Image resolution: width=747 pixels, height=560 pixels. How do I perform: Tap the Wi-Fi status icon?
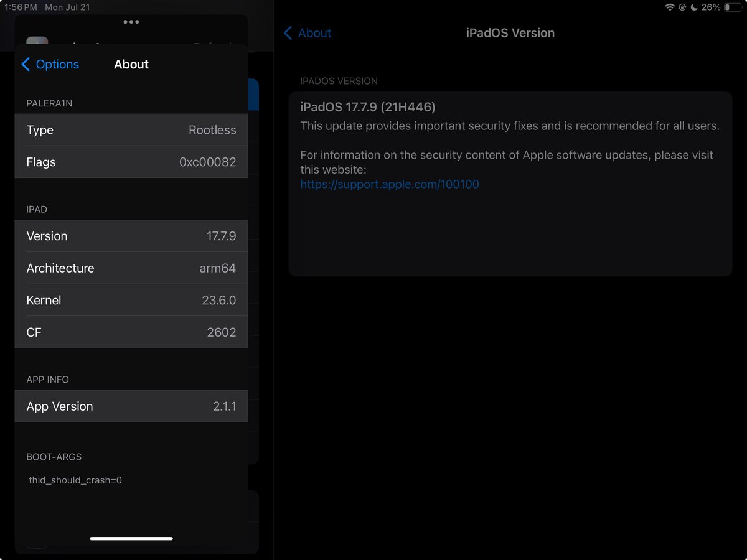point(670,7)
